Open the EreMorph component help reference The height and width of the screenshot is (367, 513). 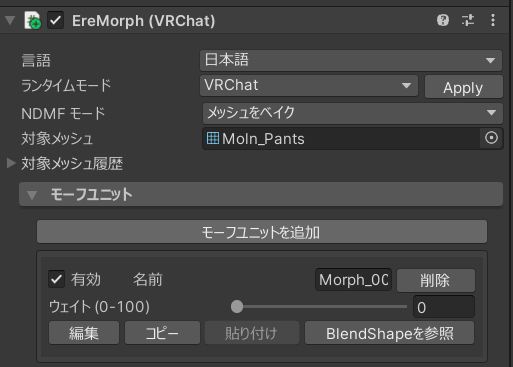coord(443,20)
